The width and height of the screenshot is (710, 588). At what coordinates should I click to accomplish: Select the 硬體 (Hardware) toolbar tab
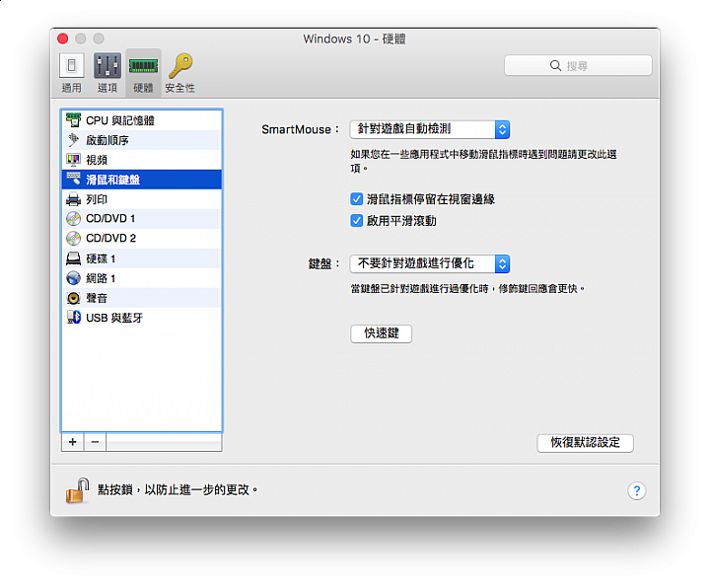(x=143, y=73)
